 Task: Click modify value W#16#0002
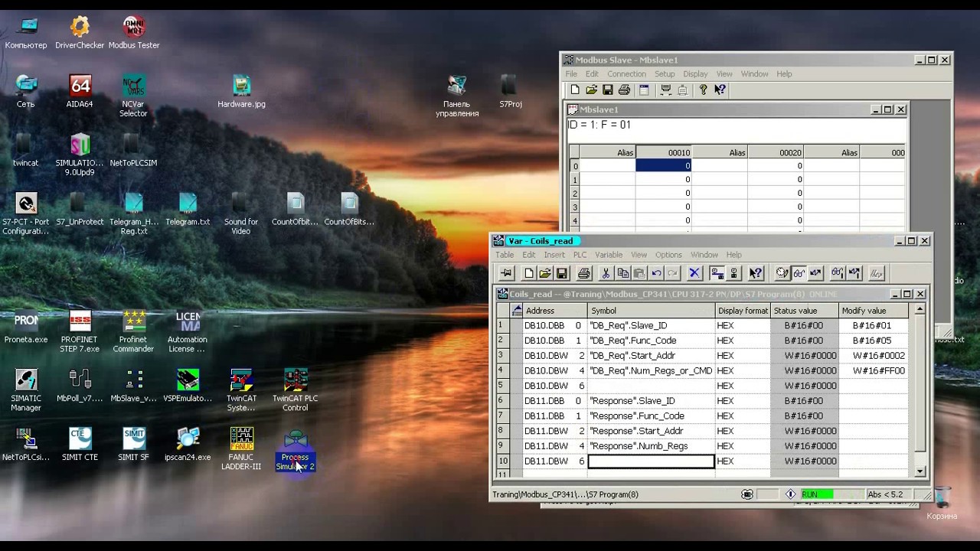[873, 356]
